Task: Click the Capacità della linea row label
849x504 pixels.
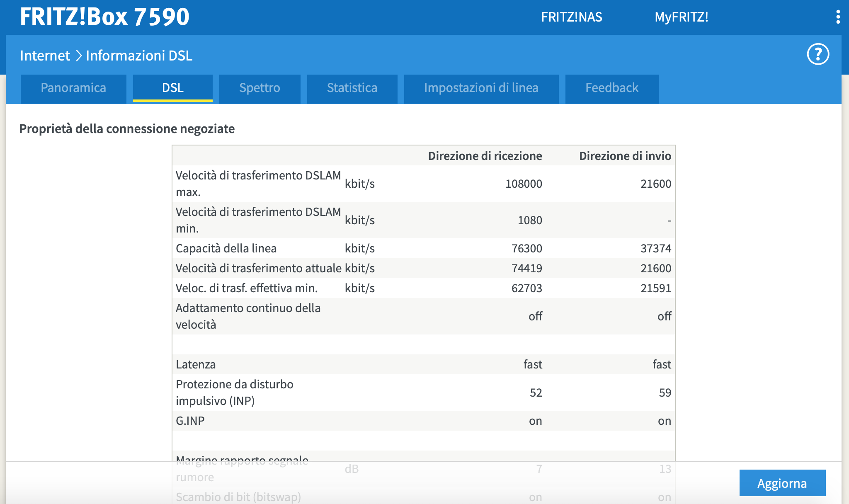Action: tap(226, 248)
